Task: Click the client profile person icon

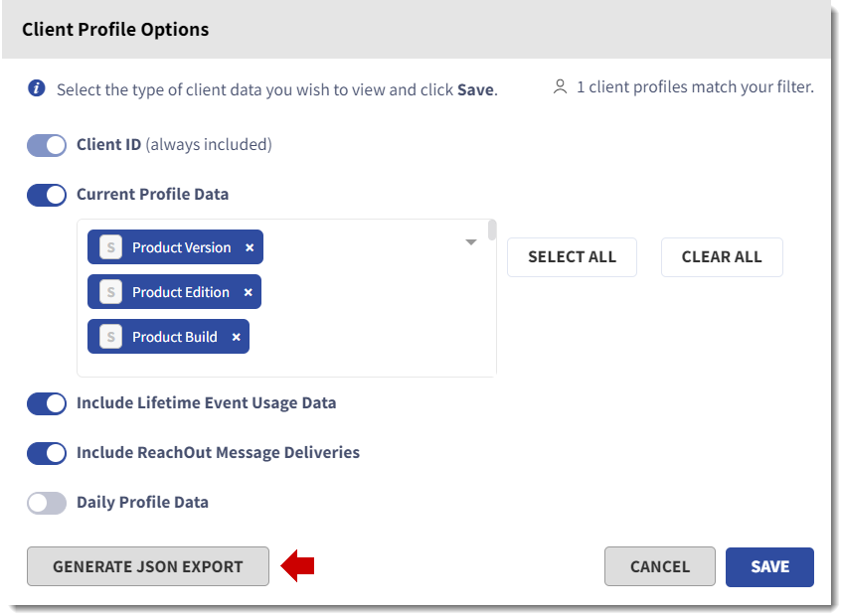Action: [x=560, y=86]
